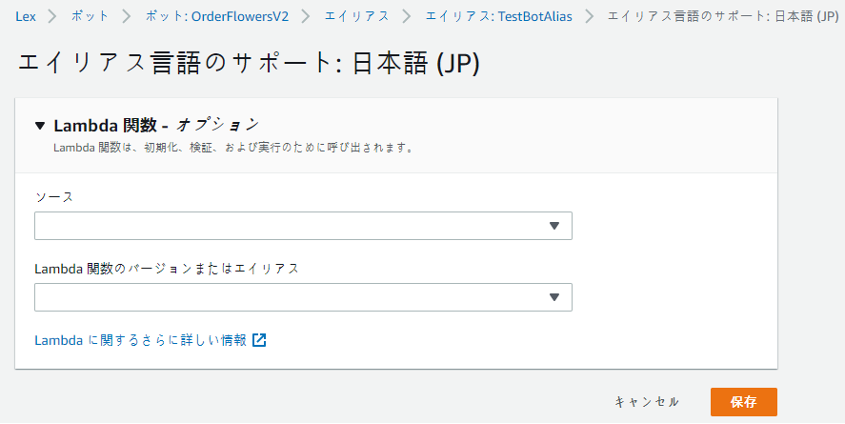Click the breadcrumb chevron right after Lex
The image size is (845, 424).
(x=53, y=16)
